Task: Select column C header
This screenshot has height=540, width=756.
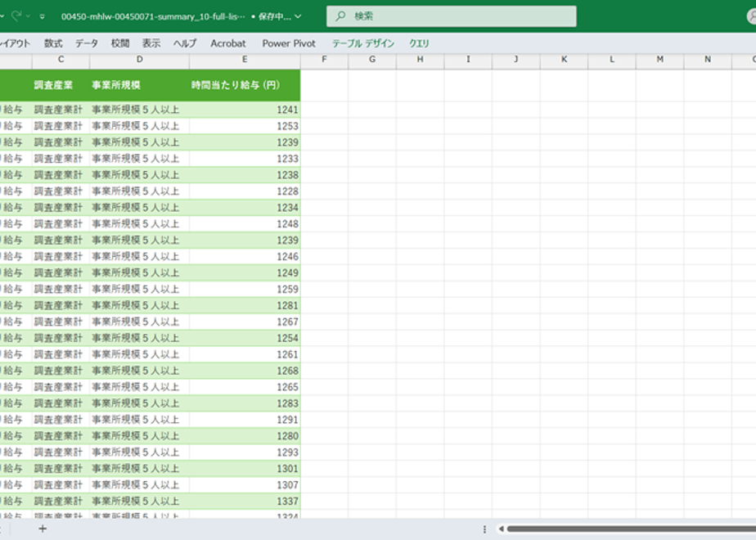Action: coord(61,59)
